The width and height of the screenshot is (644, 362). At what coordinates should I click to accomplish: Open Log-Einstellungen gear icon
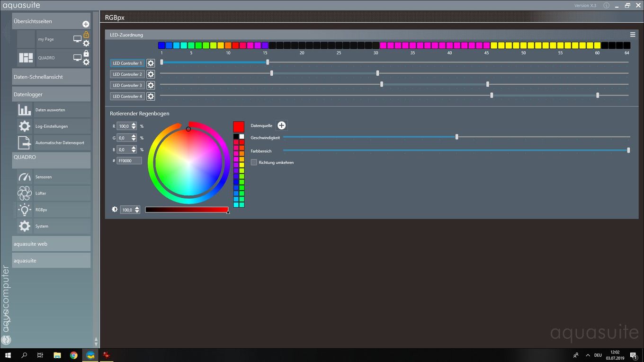(25, 126)
